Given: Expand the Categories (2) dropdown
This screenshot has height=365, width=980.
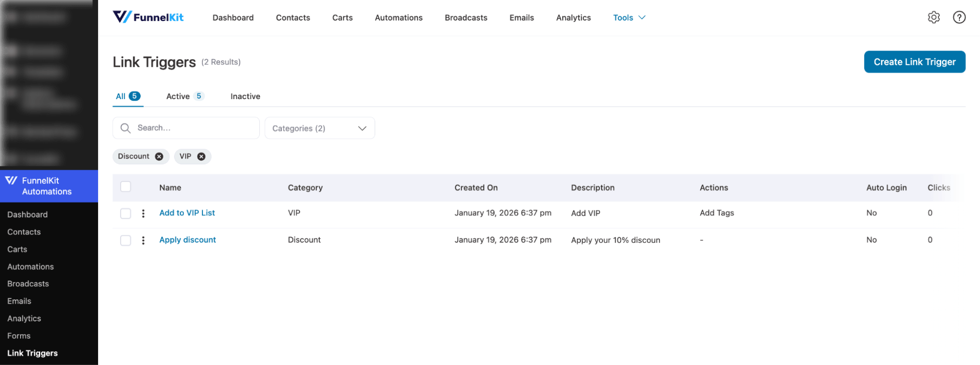Looking at the screenshot, I should (x=320, y=128).
